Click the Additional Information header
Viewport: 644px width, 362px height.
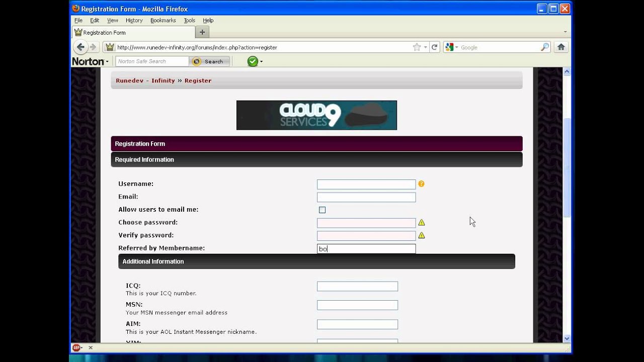coord(316,261)
